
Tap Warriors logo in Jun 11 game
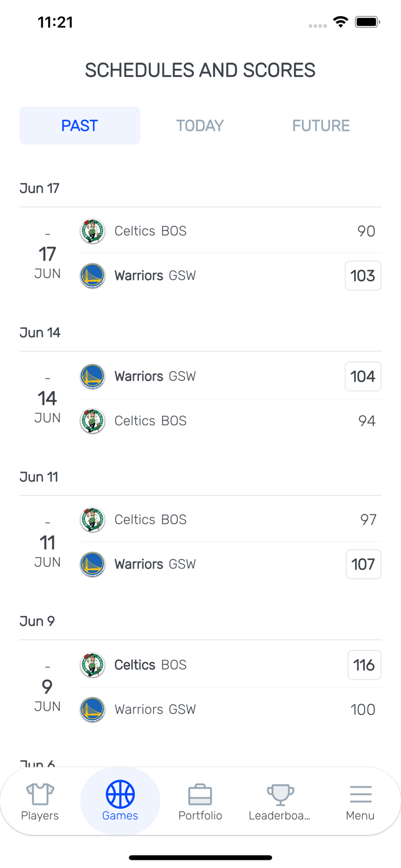click(x=93, y=564)
